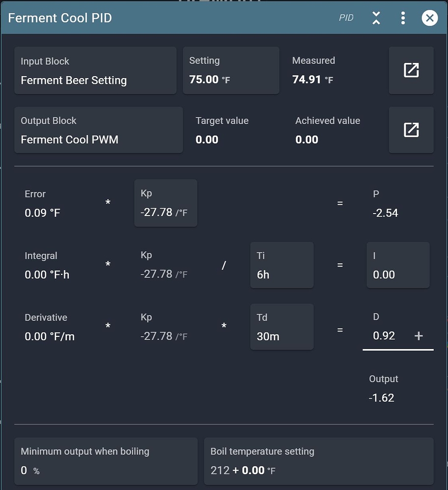
Task: Select the Input Block Ferment Beer Setting field
Action: 95,70
